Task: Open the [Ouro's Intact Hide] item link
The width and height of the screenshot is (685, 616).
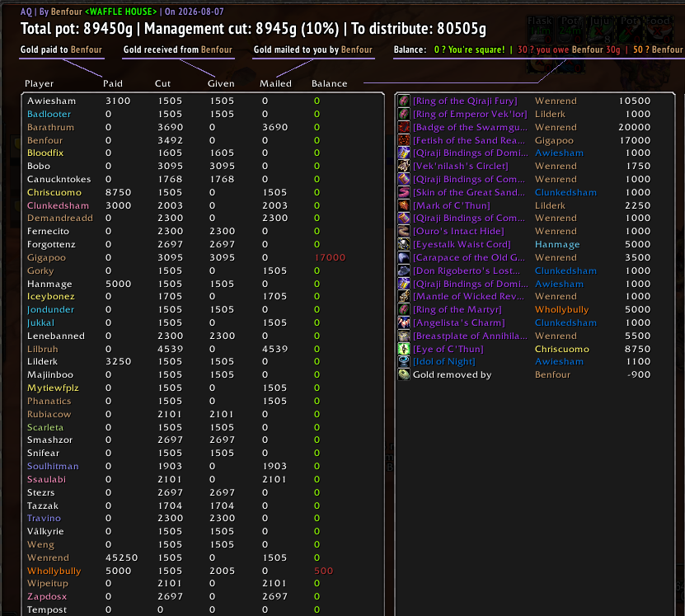Action: 458,231
